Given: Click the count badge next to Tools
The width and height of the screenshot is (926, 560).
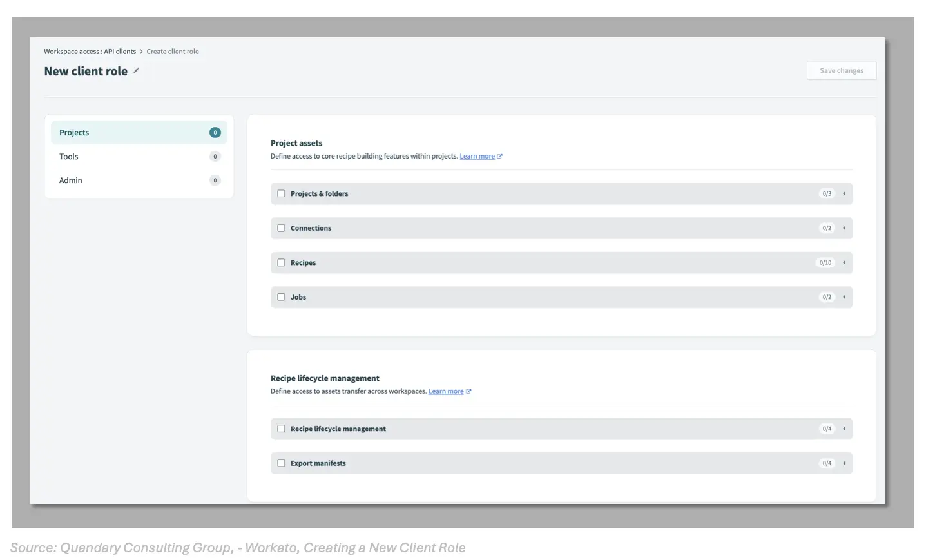Looking at the screenshot, I should point(215,156).
